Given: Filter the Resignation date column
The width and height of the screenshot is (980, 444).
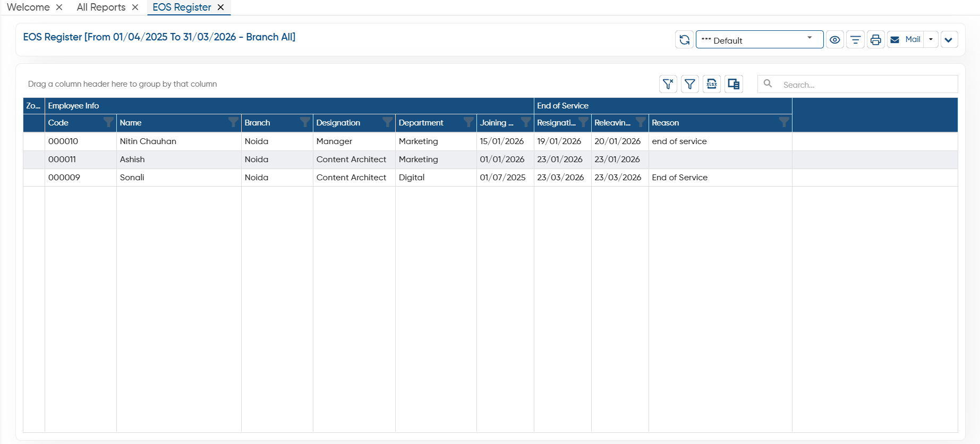Looking at the screenshot, I should point(583,122).
